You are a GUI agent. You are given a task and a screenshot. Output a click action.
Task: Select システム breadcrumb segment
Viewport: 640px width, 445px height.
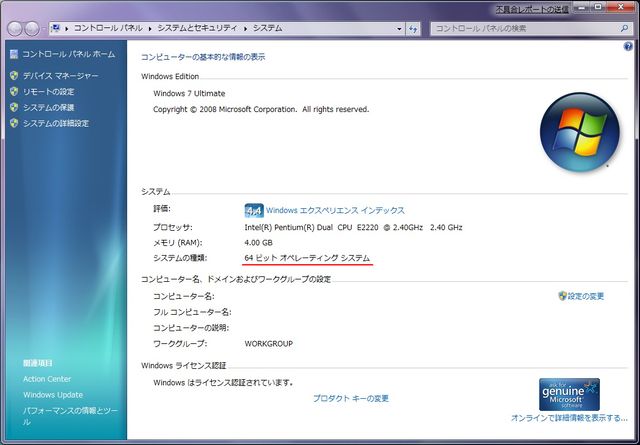tap(267, 28)
